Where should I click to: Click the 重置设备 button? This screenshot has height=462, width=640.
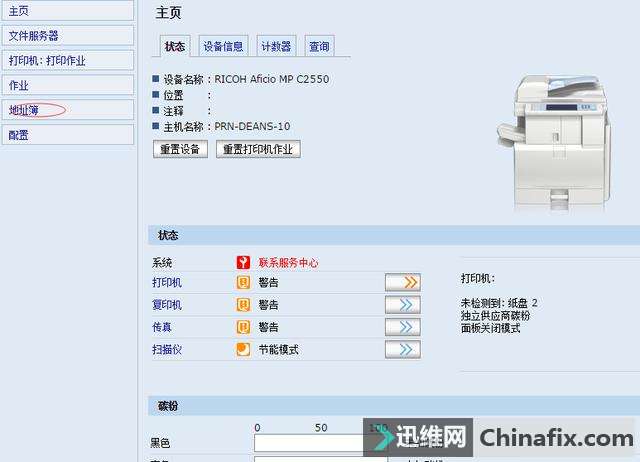(x=180, y=149)
